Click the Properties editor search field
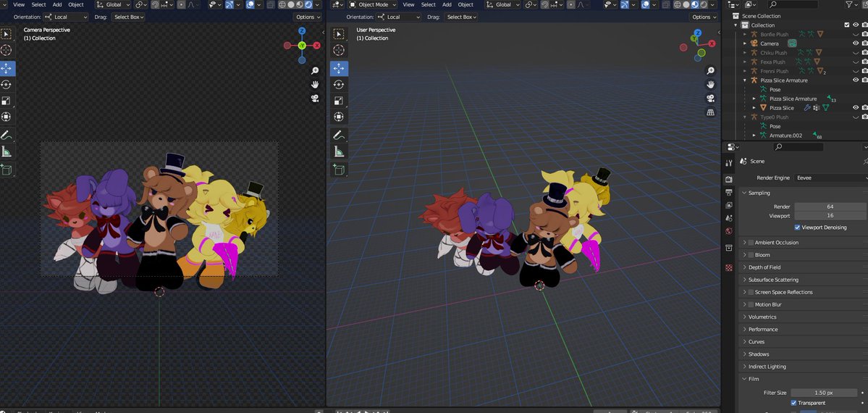This screenshot has height=413, width=868. pyautogui.click(x=798, y=147)
